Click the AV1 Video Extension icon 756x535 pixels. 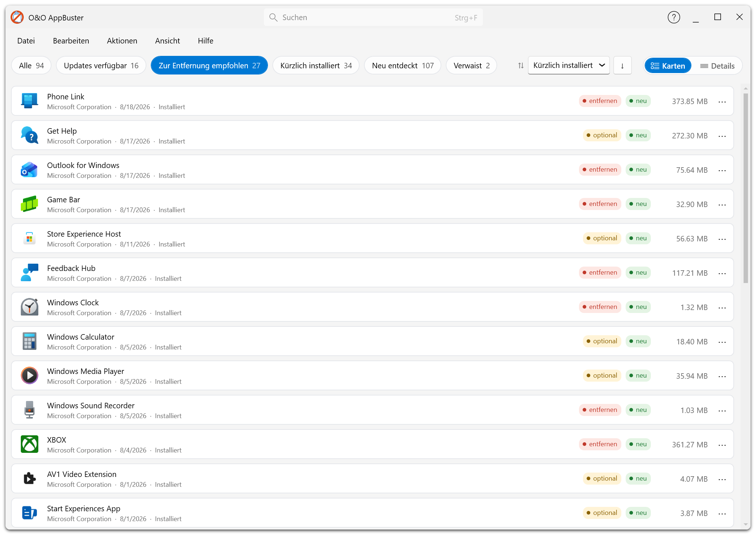30,478
